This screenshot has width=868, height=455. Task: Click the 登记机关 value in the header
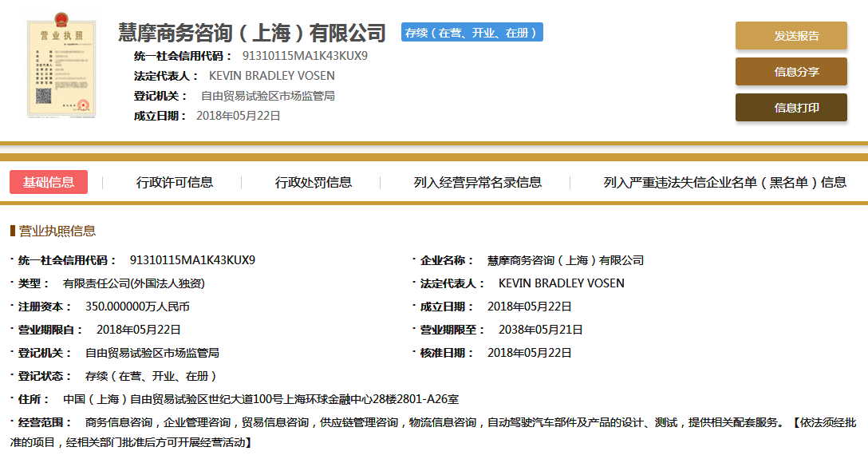point(267,96)
